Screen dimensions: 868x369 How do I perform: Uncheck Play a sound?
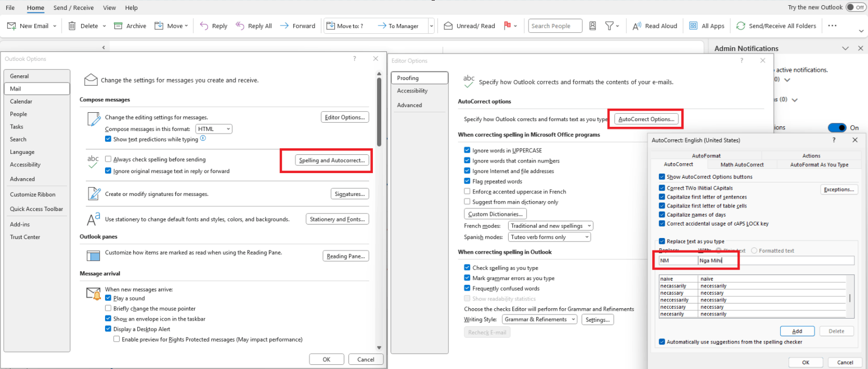click(x=108, y=298)
